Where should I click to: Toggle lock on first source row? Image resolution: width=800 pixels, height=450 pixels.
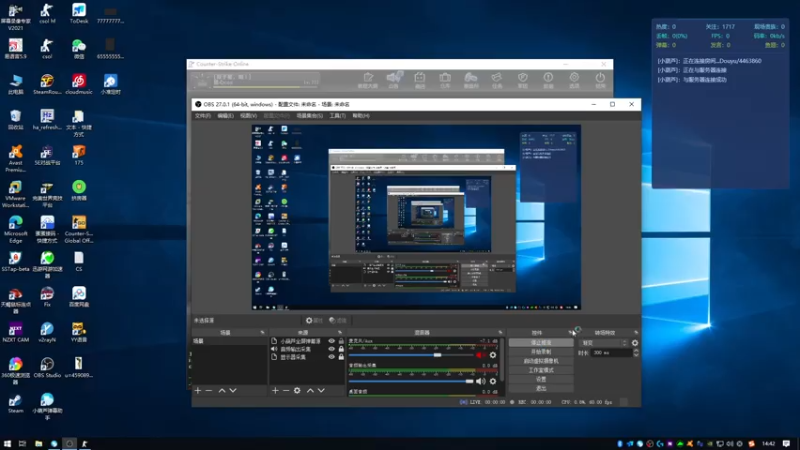pyautogui.click(x=341, y=341)
